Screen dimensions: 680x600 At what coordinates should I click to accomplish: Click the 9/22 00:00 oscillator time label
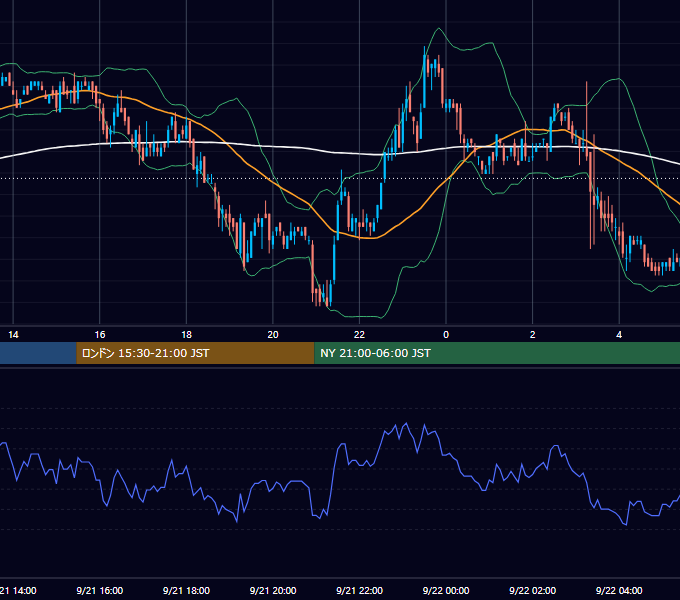(x=446, y=590)
